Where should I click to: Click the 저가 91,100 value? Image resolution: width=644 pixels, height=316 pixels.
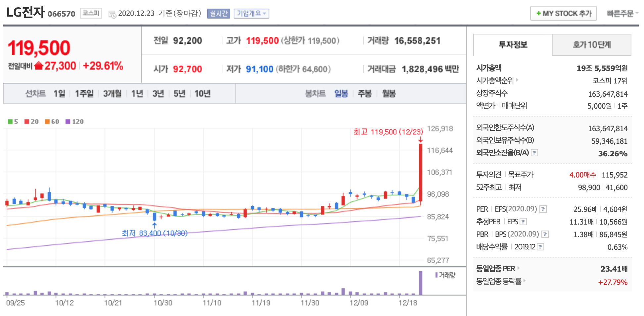[x=260, y=69]
